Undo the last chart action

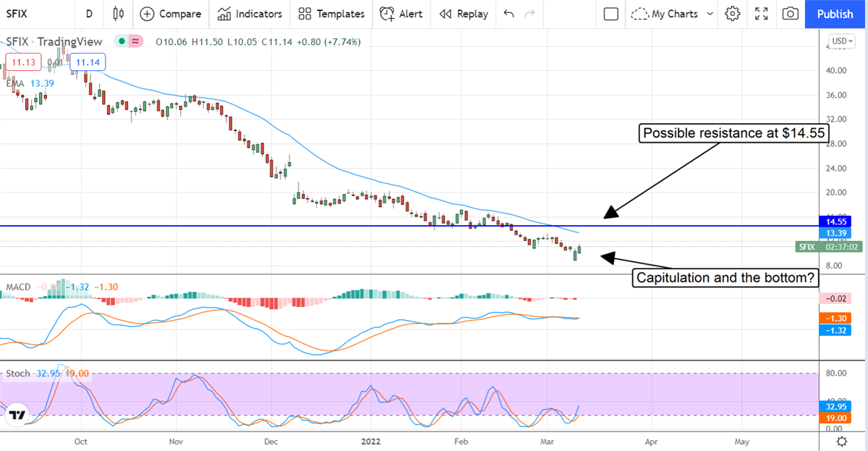(x=509, y=14)
